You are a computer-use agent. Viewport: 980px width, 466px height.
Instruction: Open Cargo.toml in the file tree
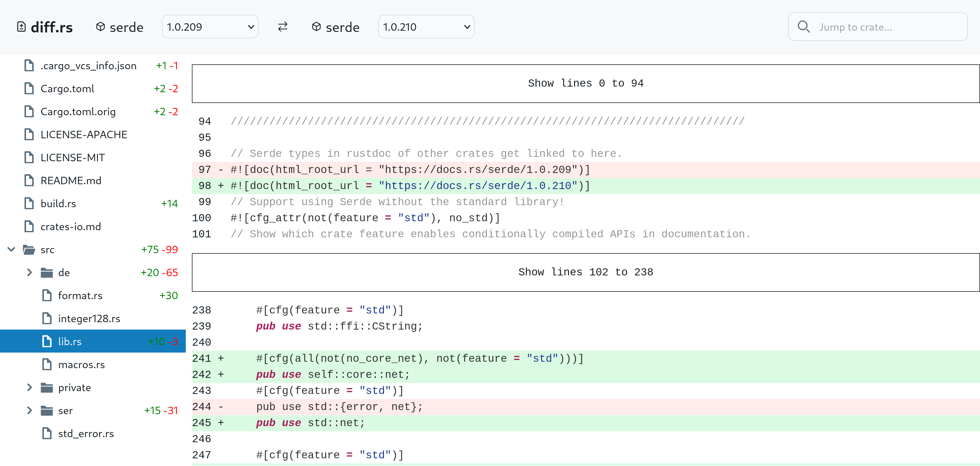click(x=67, y=89)
